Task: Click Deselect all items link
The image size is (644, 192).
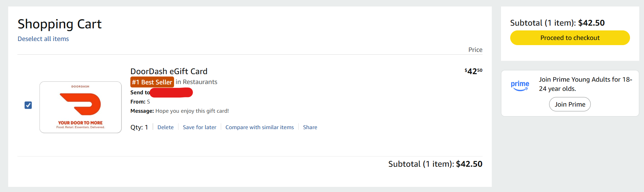Action: point(43,39)
